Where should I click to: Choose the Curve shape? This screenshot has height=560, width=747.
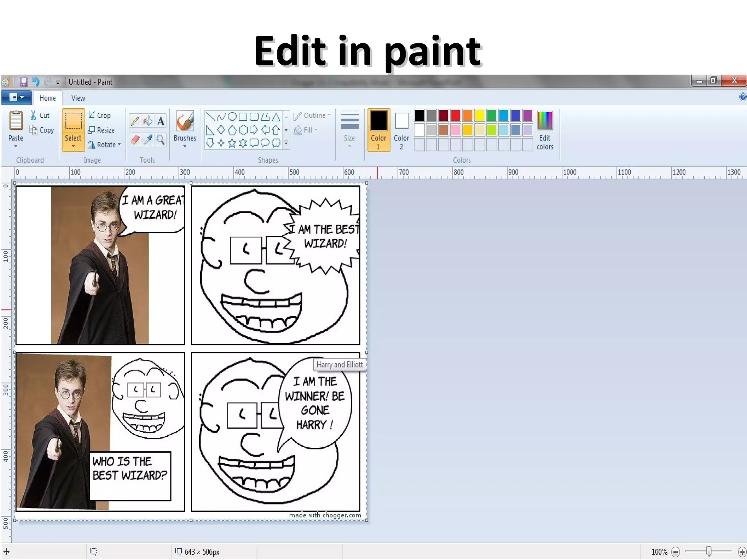(x=221, y=117)
